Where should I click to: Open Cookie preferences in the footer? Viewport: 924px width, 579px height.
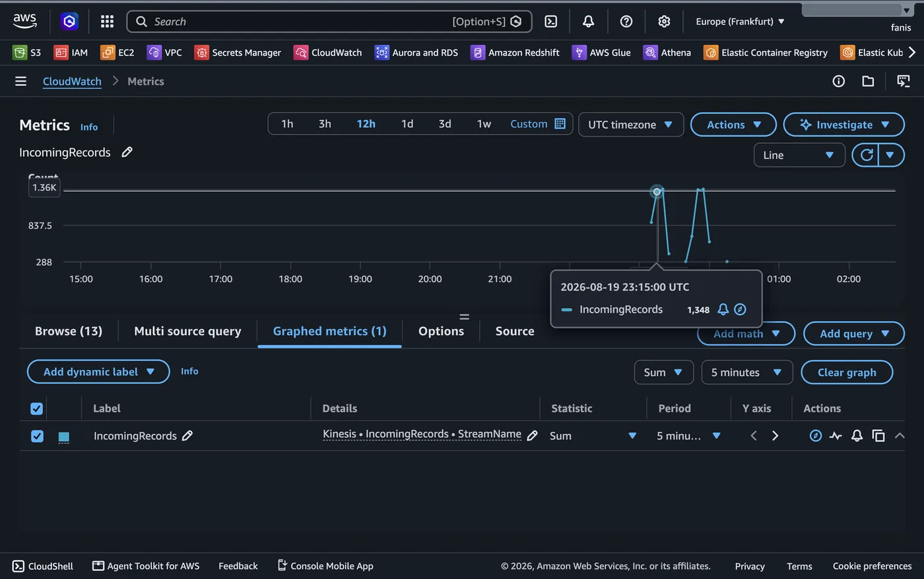[872, 566]
